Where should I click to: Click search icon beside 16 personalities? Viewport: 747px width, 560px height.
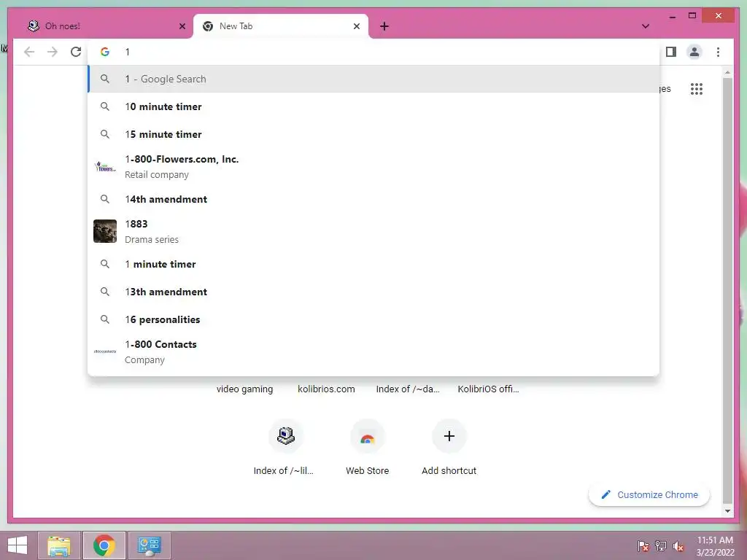[x=105, y=319]
